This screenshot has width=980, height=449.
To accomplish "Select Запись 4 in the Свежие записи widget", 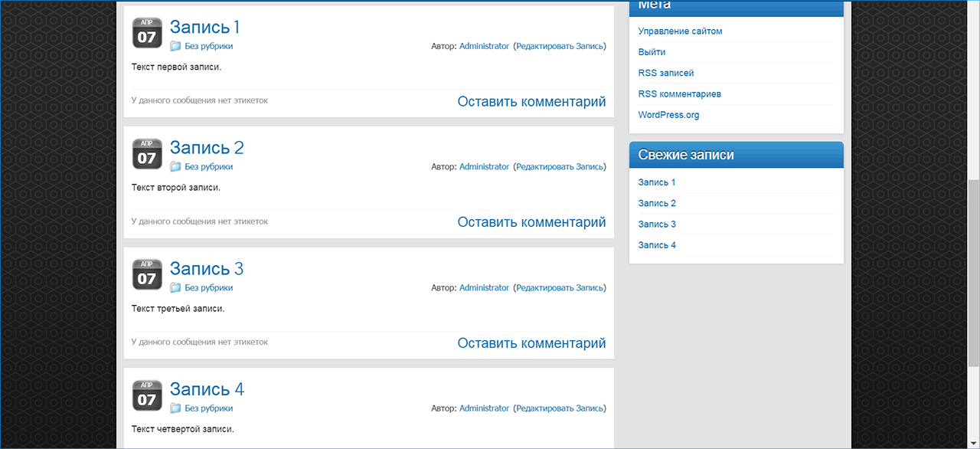I will pyautogui.click(x=657, y=245).
